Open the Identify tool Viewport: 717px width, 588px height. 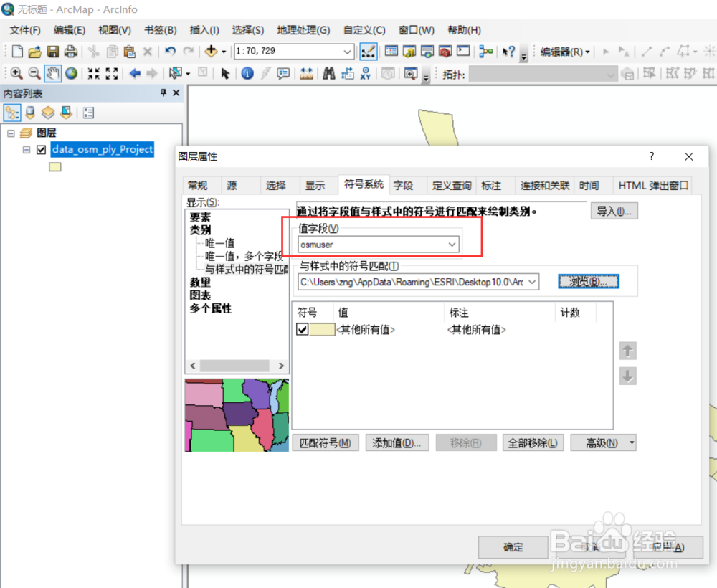coord(247,73)
